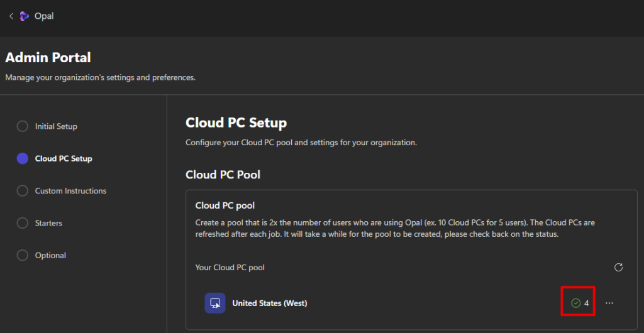The width and height of the screenshot is (644, 333).
Task: Click the United States (West) pool name
Action: 269,303
